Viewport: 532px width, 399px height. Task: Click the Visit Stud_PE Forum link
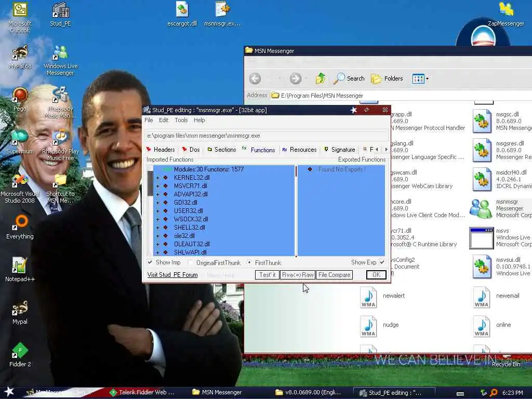tap(172, 275)
